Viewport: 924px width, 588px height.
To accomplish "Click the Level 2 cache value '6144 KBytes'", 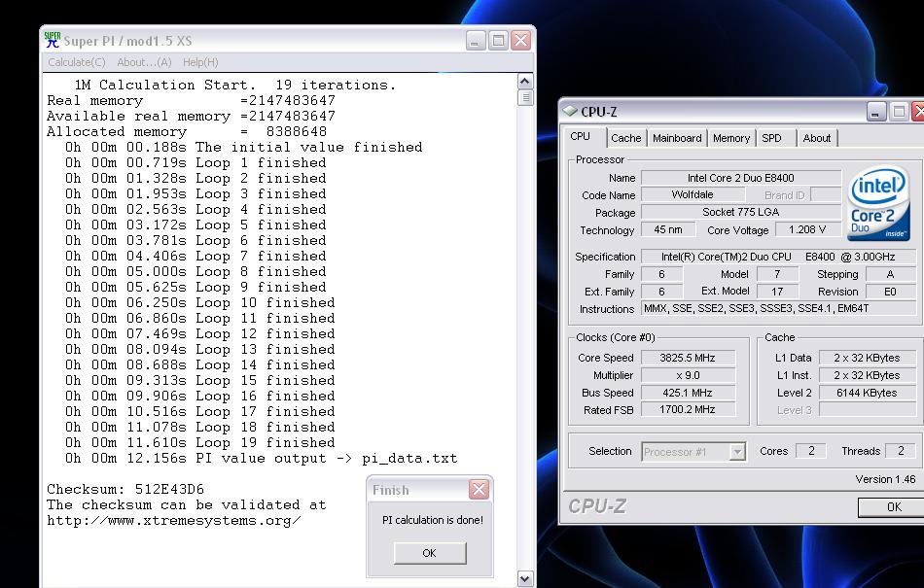I will [x=867, y=393].
